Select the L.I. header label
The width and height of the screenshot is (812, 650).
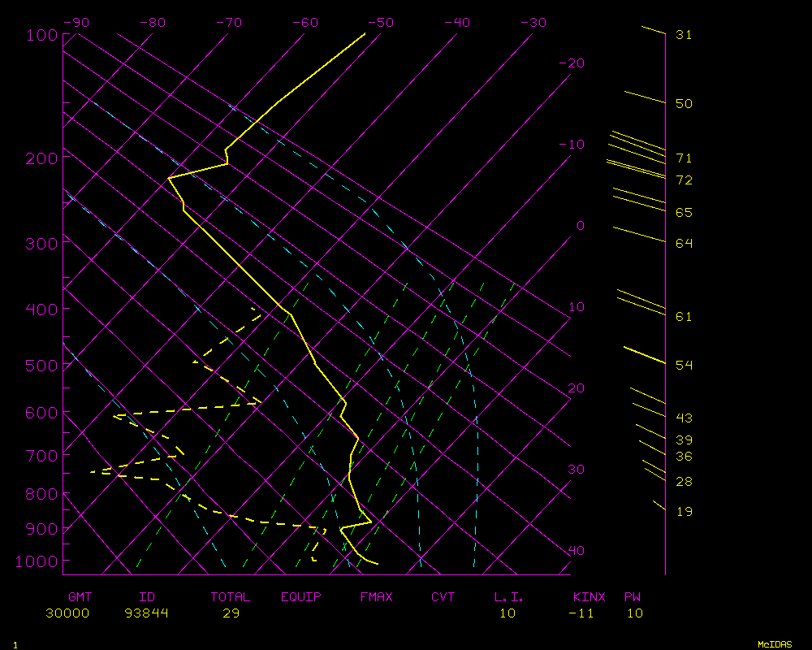pos(508,597)
